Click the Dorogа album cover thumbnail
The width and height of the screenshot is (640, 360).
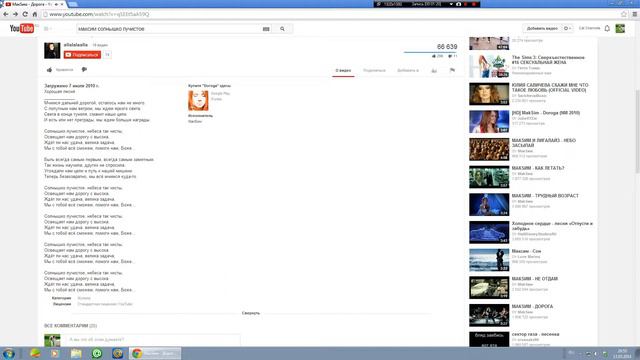tap(198, 100)
